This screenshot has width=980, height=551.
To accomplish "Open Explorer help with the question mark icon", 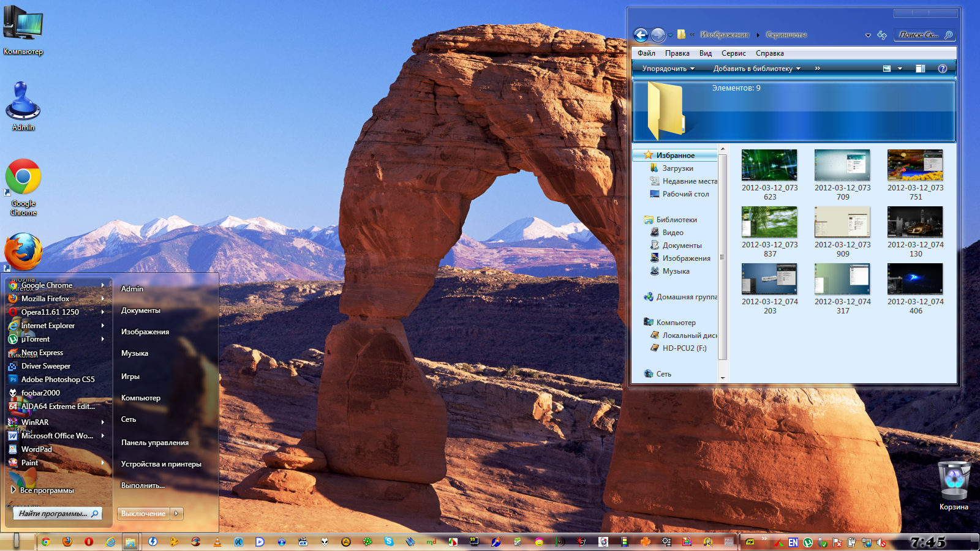I will (x=943, y=69).
